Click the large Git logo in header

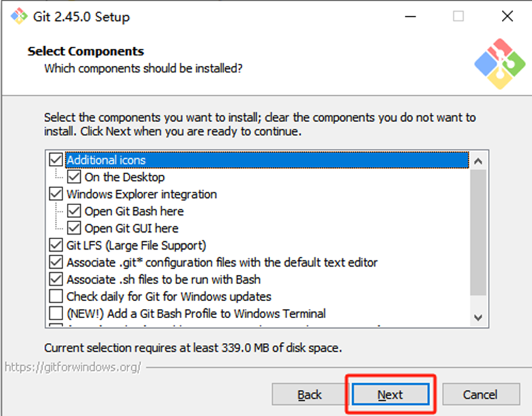point(499,64)
